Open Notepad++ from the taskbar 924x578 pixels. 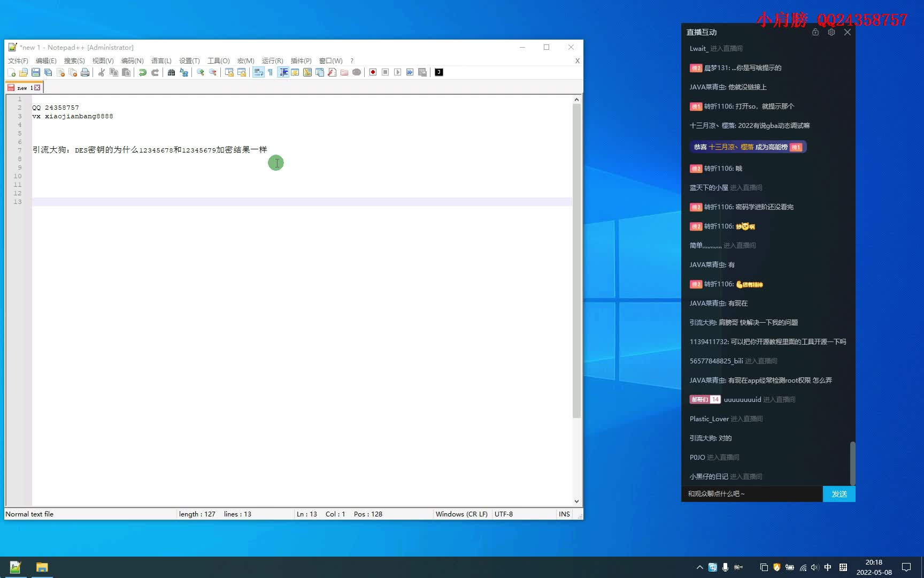tap(15, 567)
